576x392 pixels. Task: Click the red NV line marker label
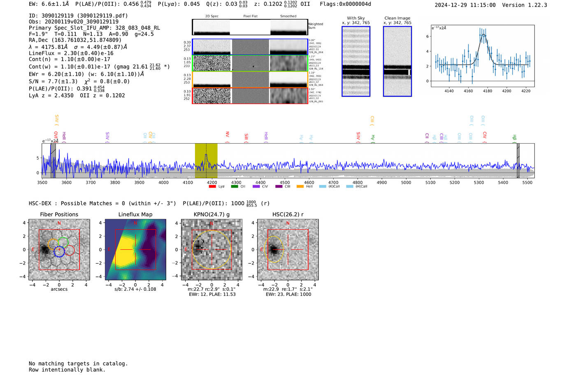pos(228,135)
